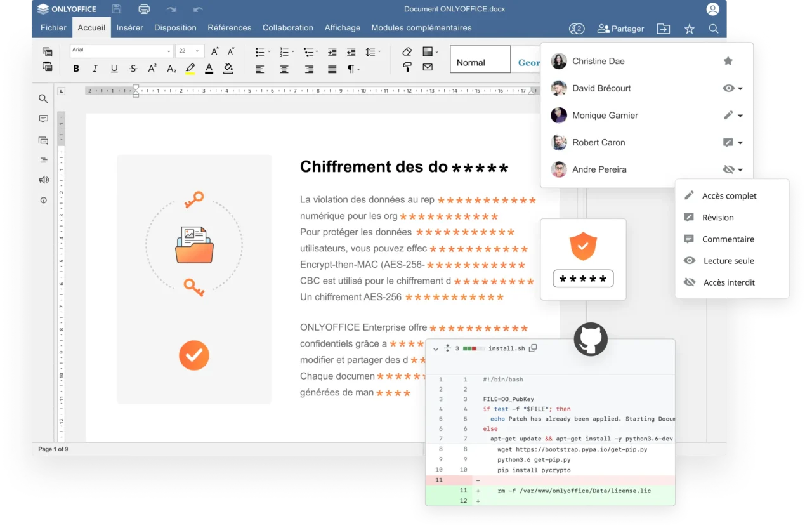
Task: Click the Save icon in title bar
Action: pos(117,9)
